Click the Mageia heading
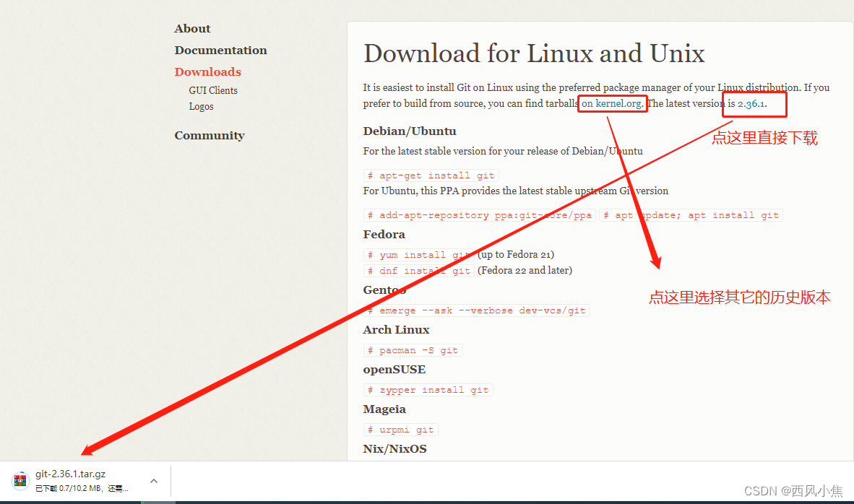Viewport: 854px width, 504px height. (384, 409)
